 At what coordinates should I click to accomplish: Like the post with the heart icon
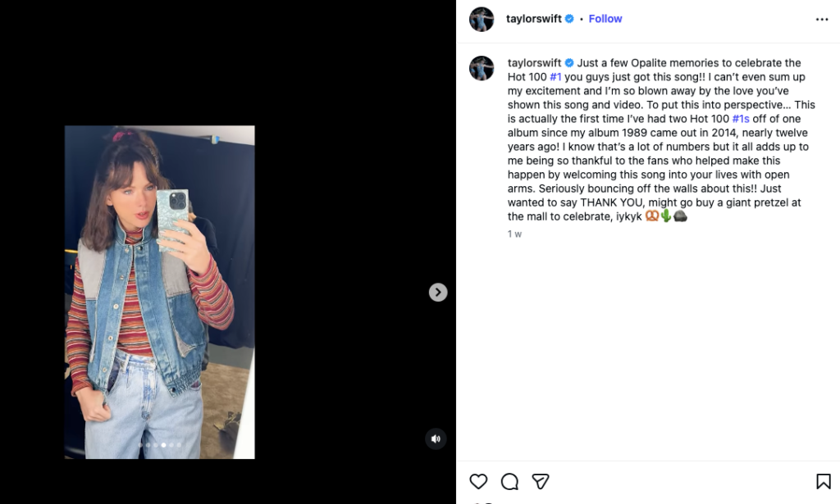pos(478,481)
